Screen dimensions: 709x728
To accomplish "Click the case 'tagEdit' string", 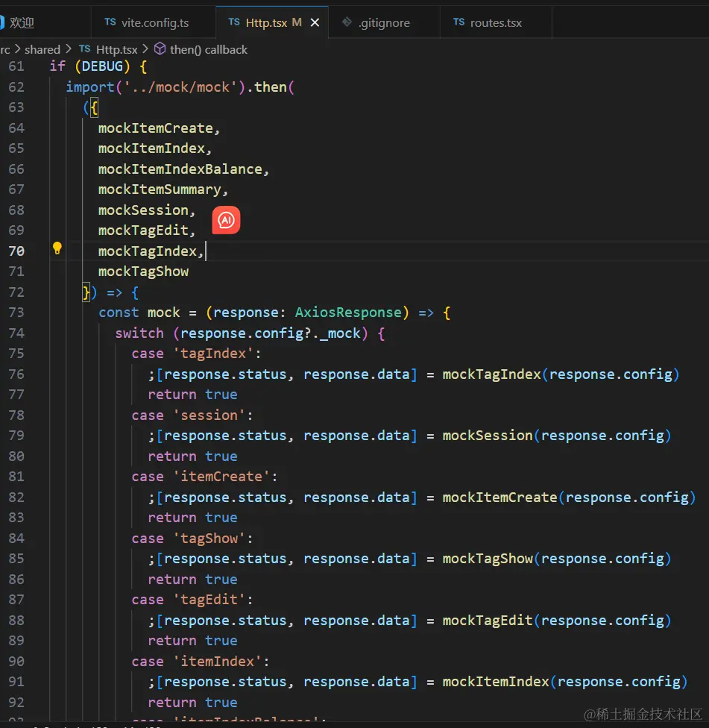I will (209, 600).
